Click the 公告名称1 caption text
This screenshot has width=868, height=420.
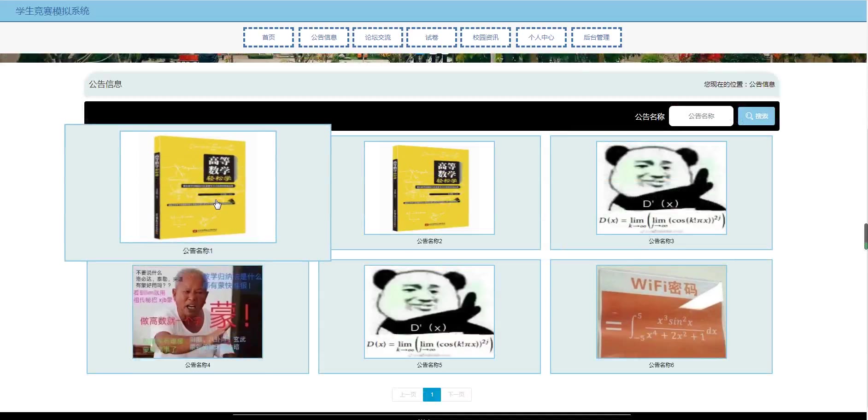tap(198, 251)
